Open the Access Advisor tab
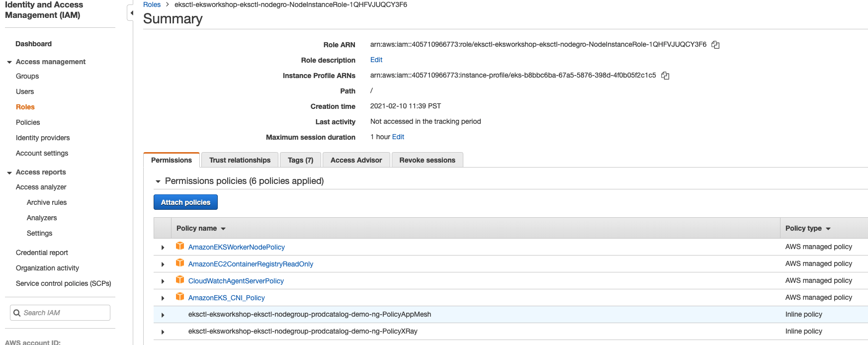The height and width of the screenshot is (345, 868). point(356,160)
